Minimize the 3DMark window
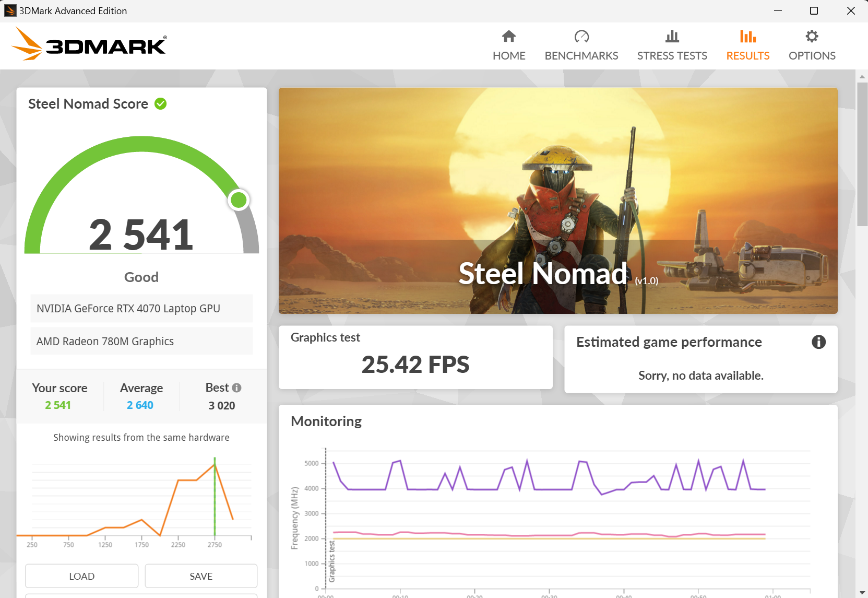Viewport: 868px width, 598px height. 778,10
